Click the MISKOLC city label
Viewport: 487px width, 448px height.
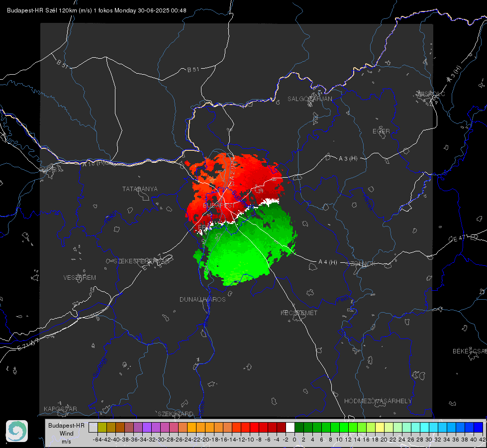(x=431, y=94)
